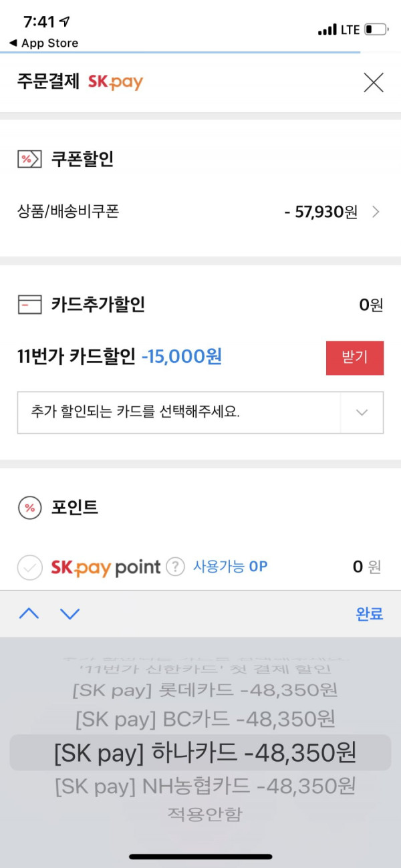Choose [SK pay] NH농협카드 in picker

pyautogui.click(x=205, y=786)
